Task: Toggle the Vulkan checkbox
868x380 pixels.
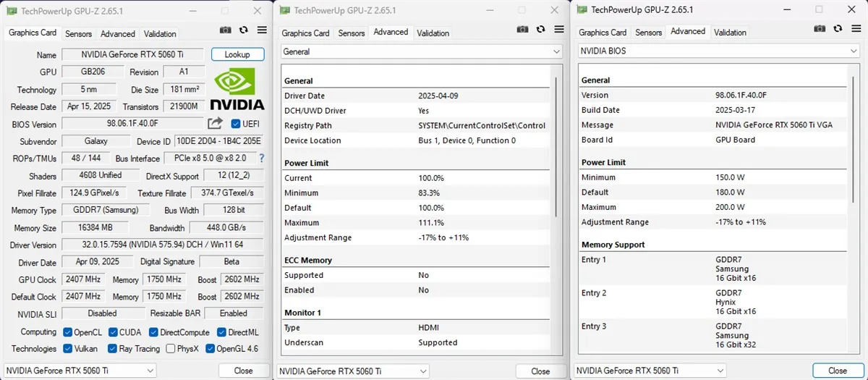Action: pyautogui.click(x=67, y=349)
